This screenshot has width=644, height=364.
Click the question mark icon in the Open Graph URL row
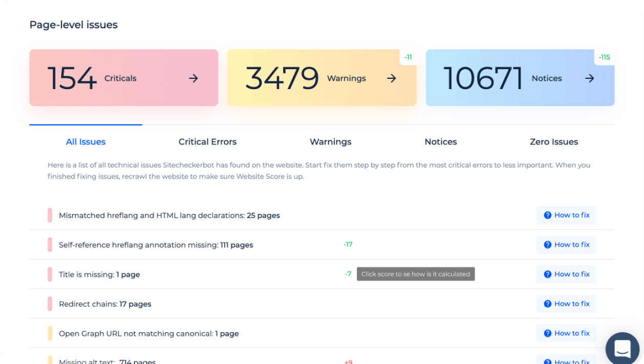click(x=548, y=333)
